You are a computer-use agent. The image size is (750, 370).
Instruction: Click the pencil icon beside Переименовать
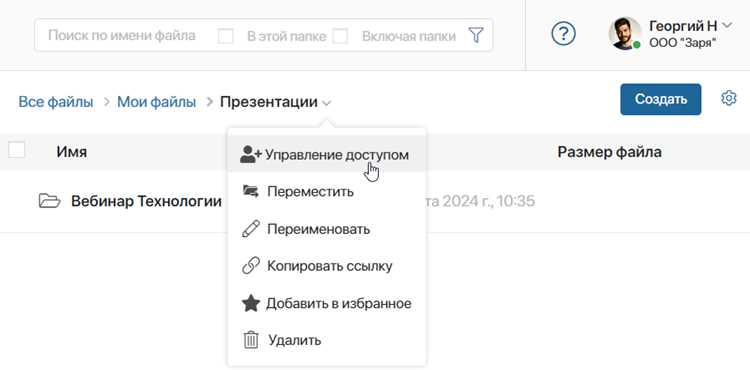[x=251, y=229]
